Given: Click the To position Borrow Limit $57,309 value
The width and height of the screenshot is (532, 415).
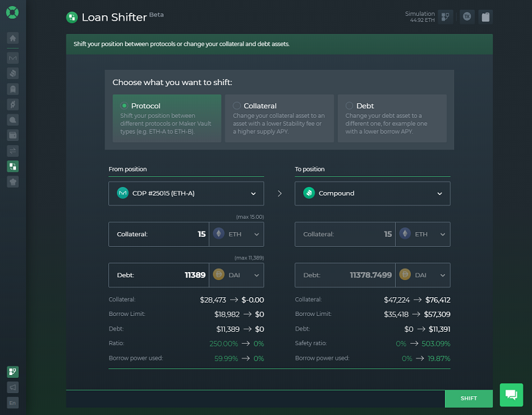Looking at the screenshot, I should pyautogui.click(x=437, y=314).
